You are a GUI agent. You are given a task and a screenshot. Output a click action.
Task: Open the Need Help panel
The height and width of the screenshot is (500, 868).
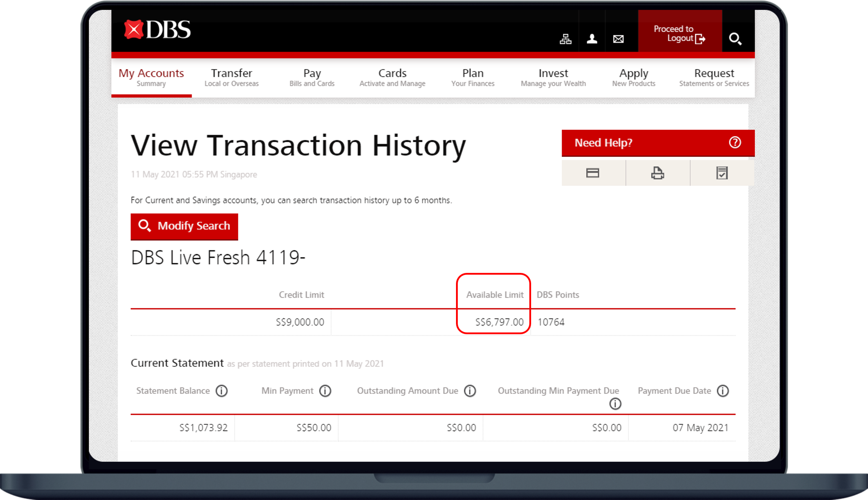pos(658,143)
